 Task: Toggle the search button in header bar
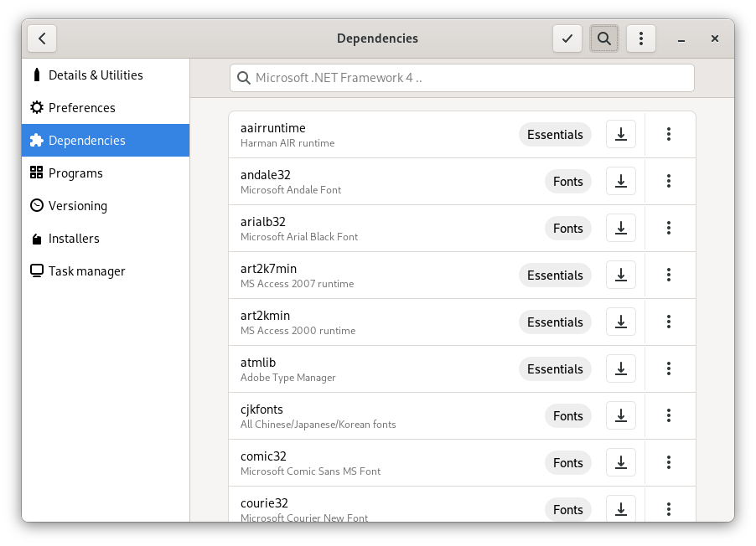[603, 39]
